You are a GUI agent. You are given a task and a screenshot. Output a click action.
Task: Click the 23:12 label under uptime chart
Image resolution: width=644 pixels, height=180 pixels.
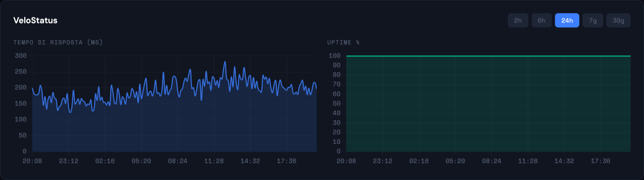(x=382, y=161)
